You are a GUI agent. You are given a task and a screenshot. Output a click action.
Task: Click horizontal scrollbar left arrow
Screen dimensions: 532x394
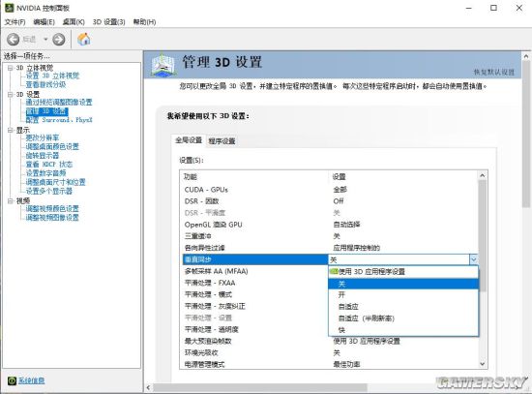click(148, 387)
